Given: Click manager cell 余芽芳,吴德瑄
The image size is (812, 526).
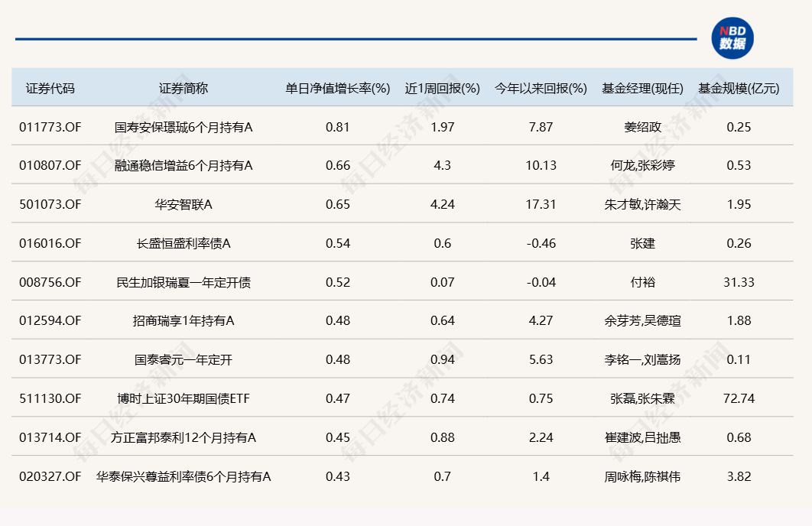Looking at the screenshot, I should (643, 321).
